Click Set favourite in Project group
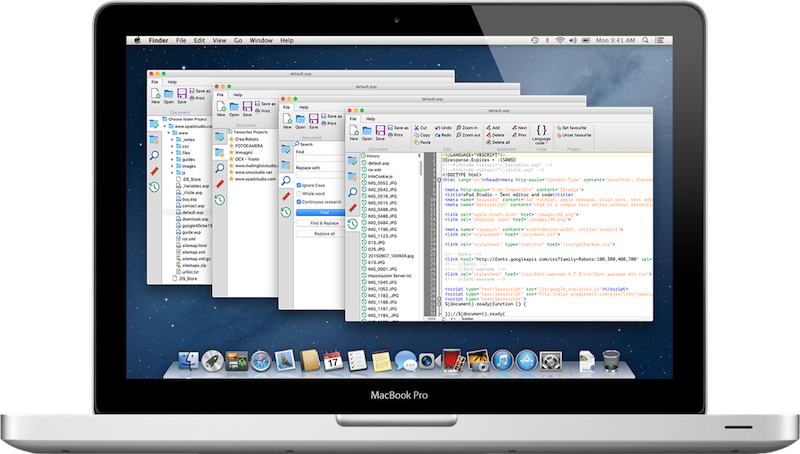This screenshot has width=800, height=454. coord(573,128)
